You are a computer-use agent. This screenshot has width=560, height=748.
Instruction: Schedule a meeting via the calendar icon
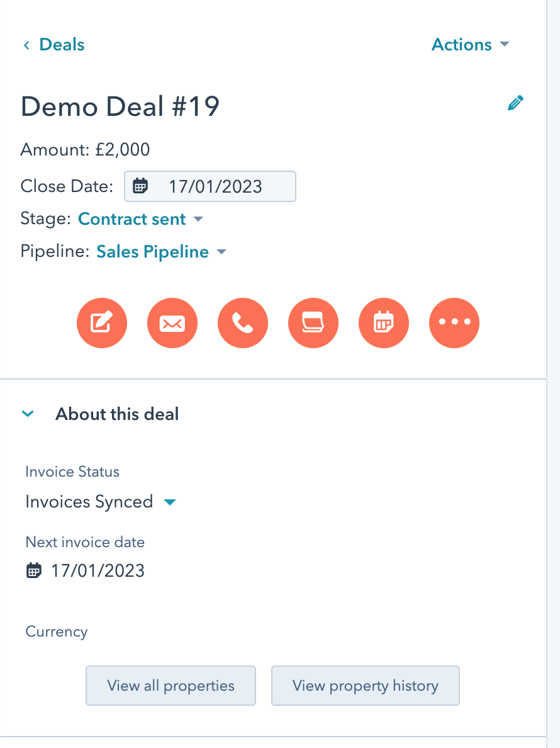(x=384, y=323)
